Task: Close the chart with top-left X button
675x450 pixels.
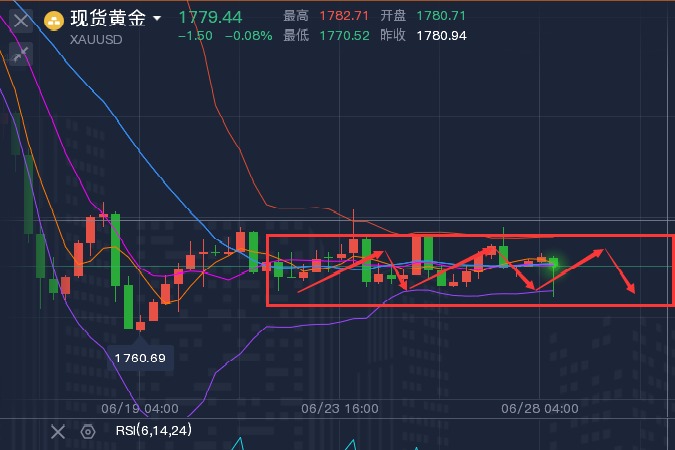Action: click(21, 19)
